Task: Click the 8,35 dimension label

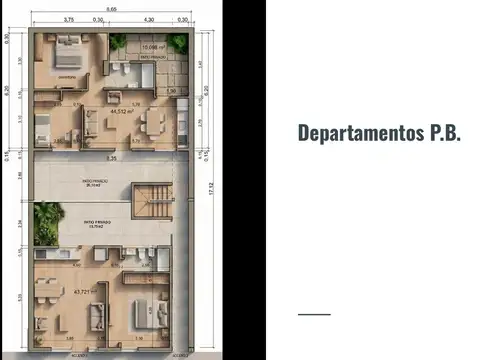Action: (x=111, y=159)
